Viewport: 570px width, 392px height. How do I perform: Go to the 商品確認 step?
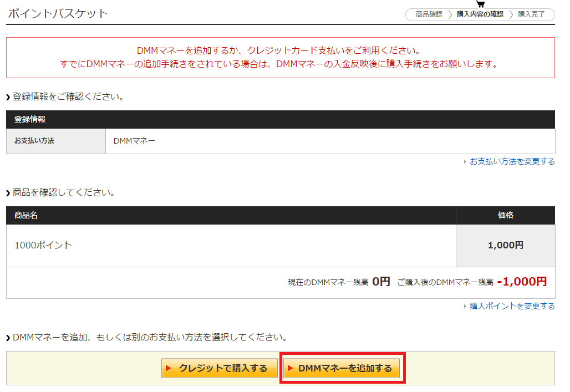[x=429, y=14]
